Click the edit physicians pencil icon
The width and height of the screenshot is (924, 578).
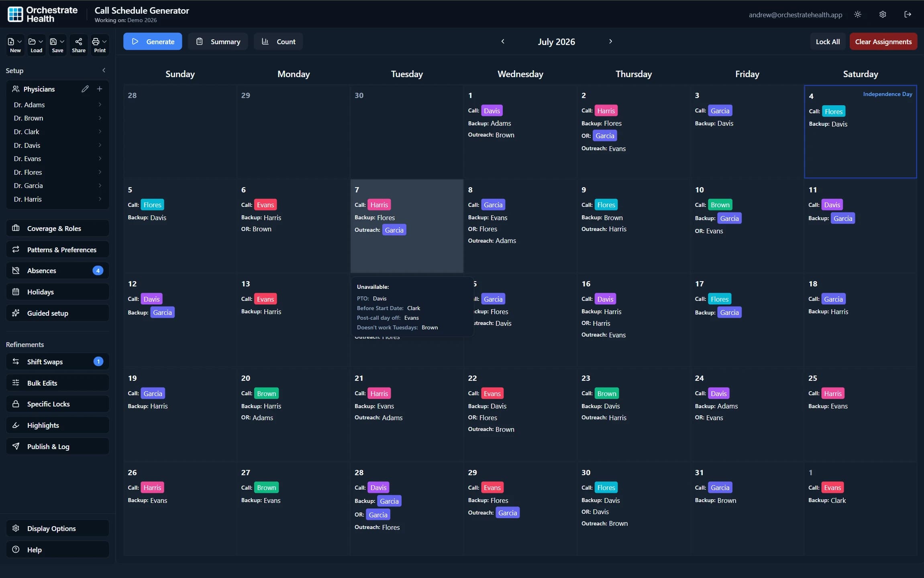85,89
